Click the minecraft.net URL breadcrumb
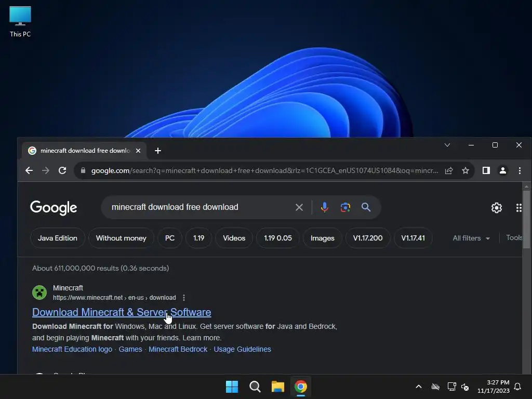 pos(114,298)
